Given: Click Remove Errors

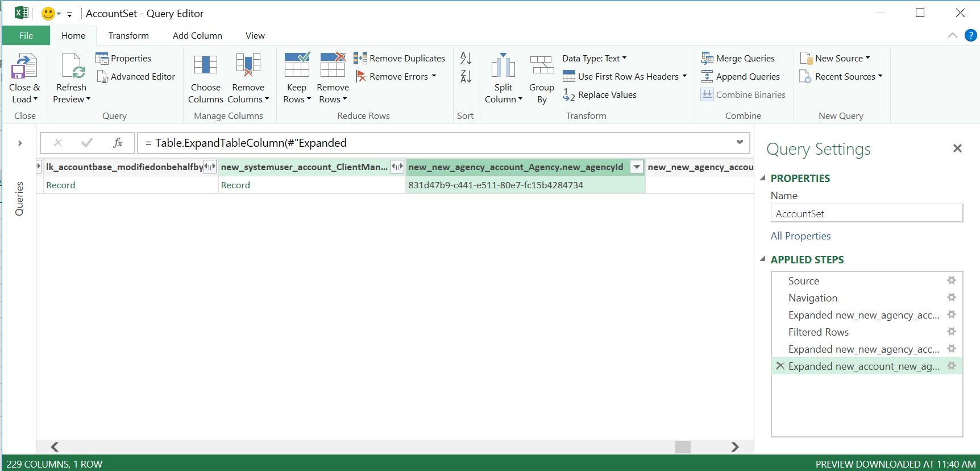Looking at the screenshot, I should (x=395, y=76).
